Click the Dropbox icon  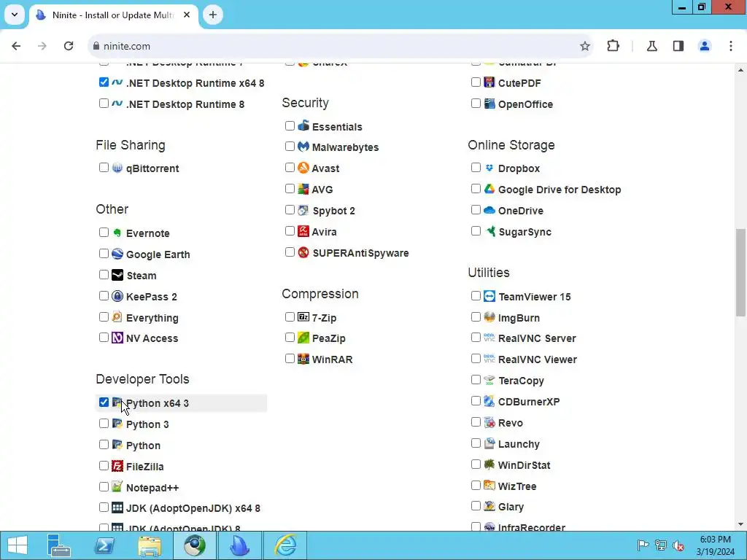(x=489, y=168)
